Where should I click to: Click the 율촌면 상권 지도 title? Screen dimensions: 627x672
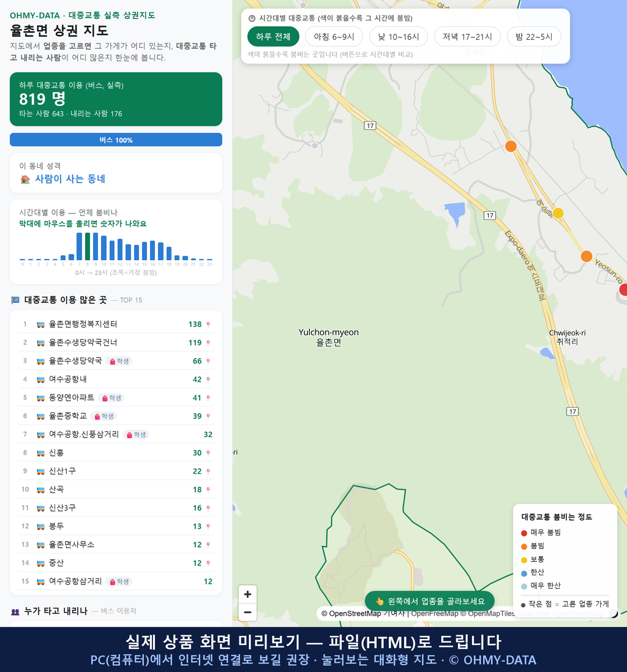pyautogui.click(x=59, y=31)
